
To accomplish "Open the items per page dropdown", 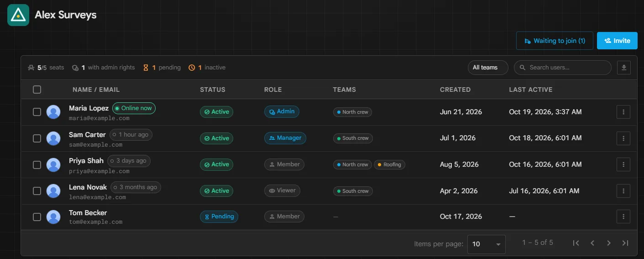I will pyautogui.click(x=487, y=244).
